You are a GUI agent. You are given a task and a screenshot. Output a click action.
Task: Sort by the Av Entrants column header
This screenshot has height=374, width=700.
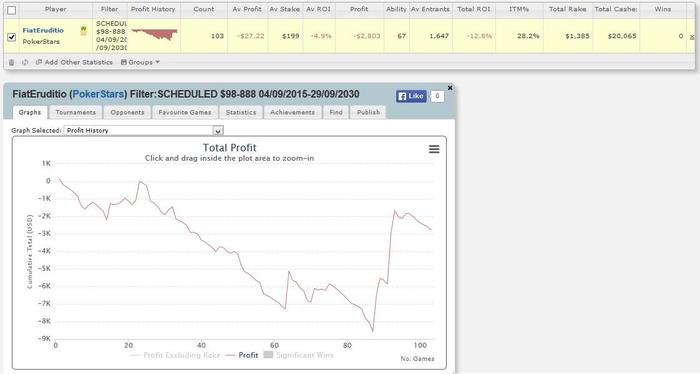(x=430, y=9)
